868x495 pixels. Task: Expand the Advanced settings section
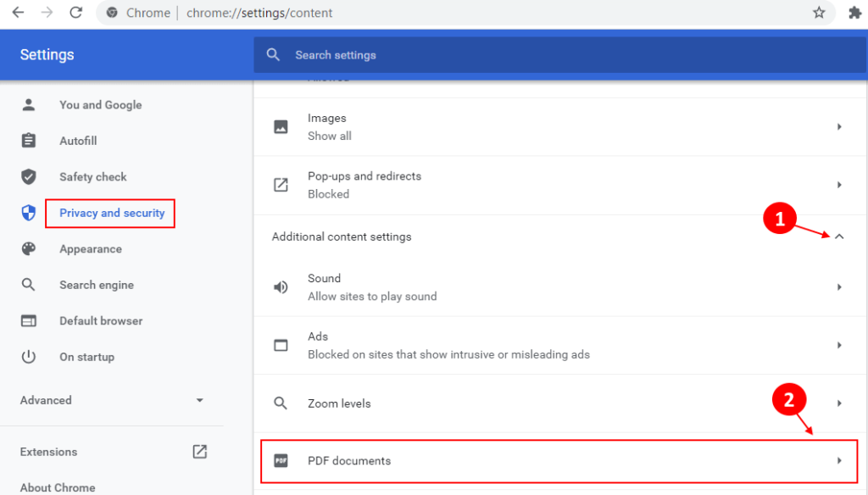tap(199, 400)
